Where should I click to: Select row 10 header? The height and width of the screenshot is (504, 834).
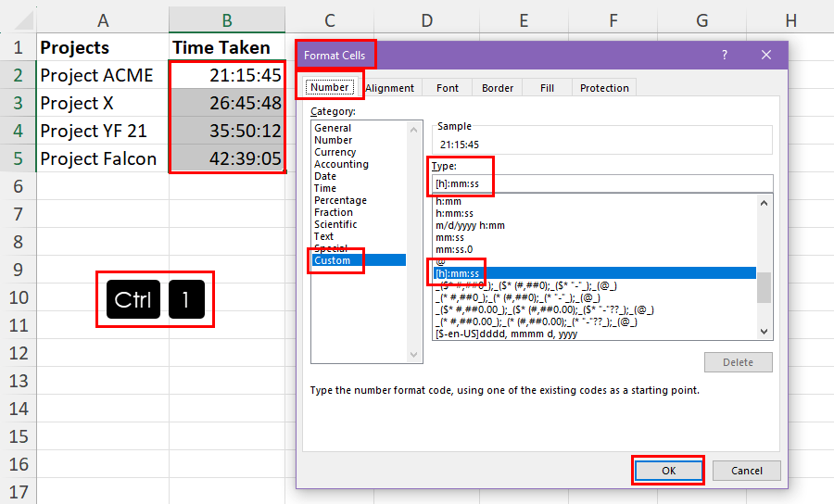point(19,297)
